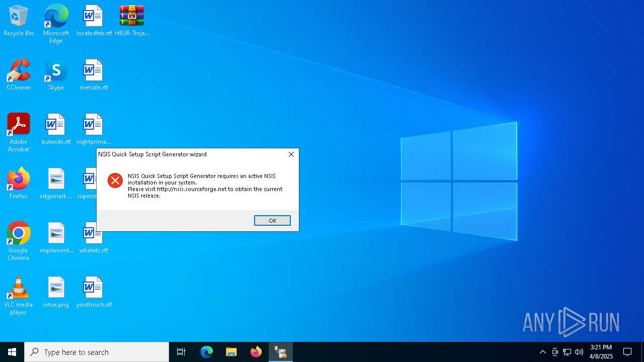644x362 pixels.
Task: Open the notification center
Action: (x=627, y=352)
